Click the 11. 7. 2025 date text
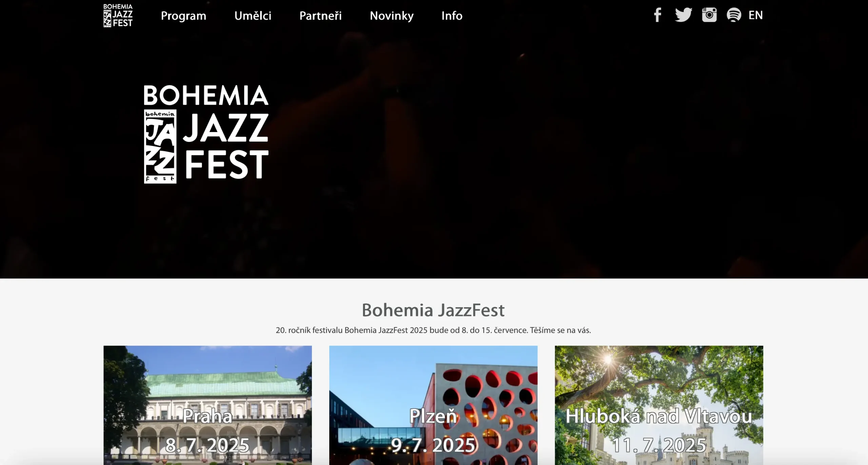 pyautogui.click(x=659, y=445)
